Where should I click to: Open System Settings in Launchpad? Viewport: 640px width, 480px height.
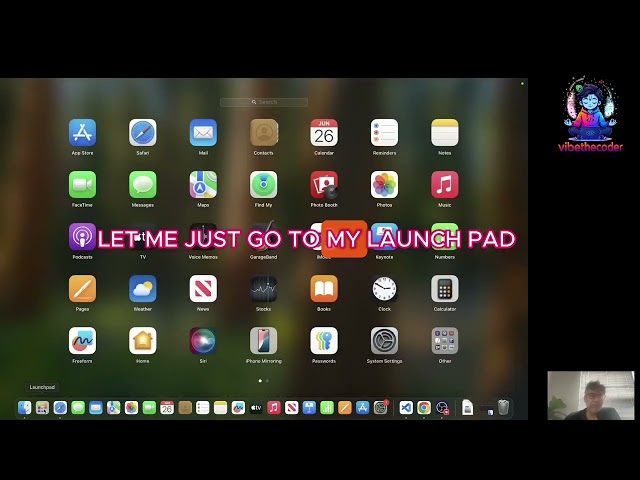pos(384,340)
